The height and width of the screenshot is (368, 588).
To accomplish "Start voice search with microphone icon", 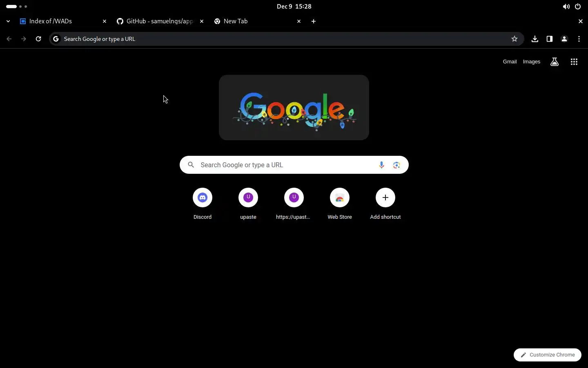I will click(x=381, y=165).
